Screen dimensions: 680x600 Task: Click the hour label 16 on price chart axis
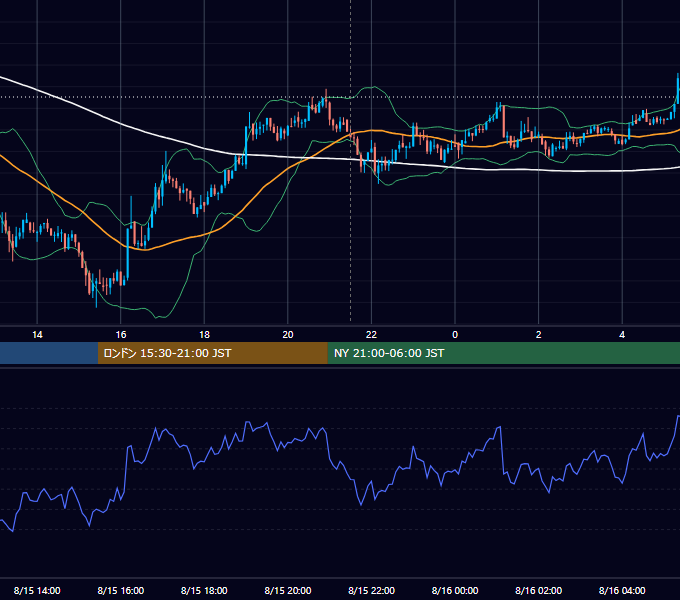[x=121, y=335]
